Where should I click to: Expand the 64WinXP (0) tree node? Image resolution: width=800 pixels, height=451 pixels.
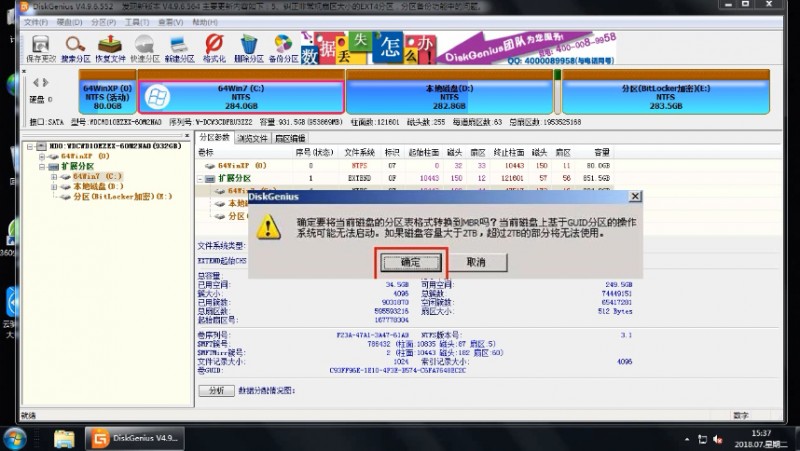pyautogui.click(x=42, y=156)
